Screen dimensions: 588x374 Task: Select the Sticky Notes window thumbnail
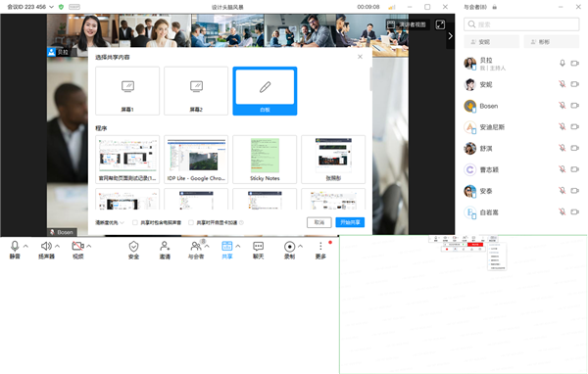click(x=265, y=160)
